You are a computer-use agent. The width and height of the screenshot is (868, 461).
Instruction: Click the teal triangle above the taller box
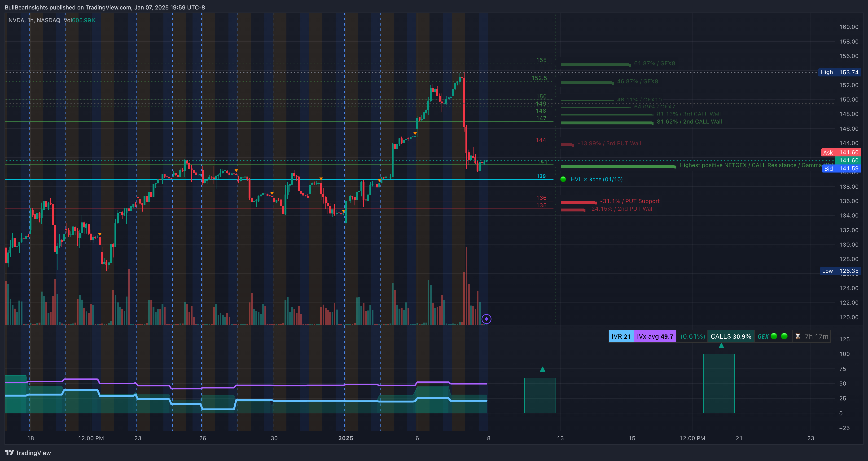point(721,346)
